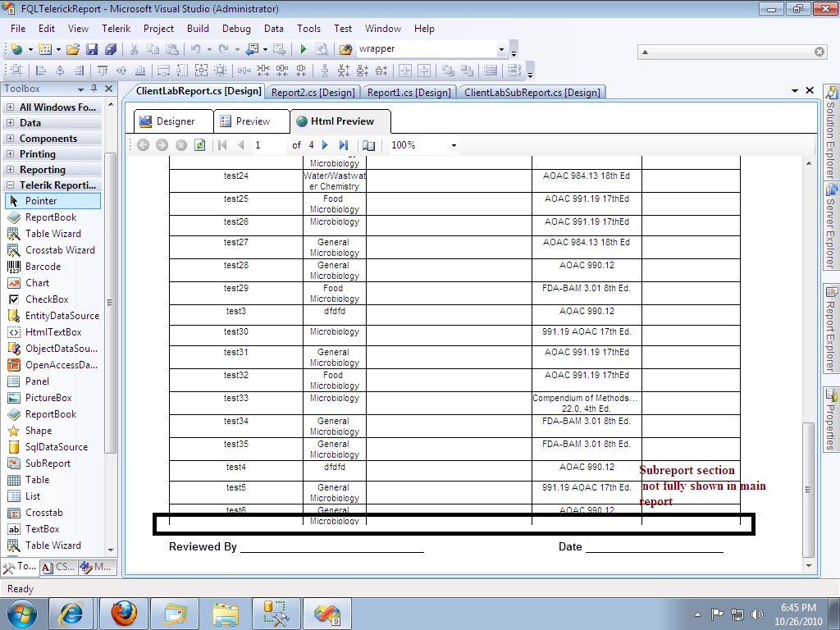Click the Save All toolbar icon

pos(111,49)
